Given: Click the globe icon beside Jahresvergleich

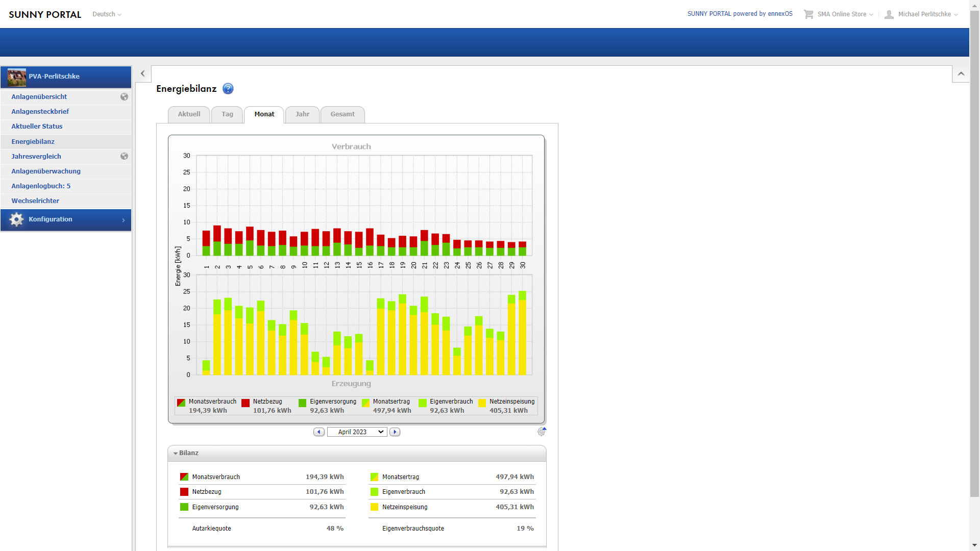Looking at the screenshot, I should [x=124, y=157].
